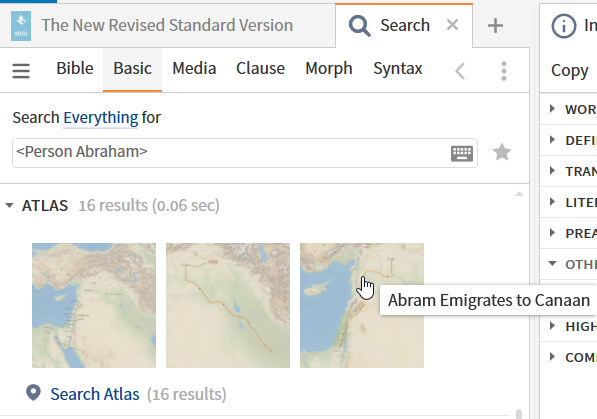Collapse the OTHE section in sidebar
Viewport: 597px width, 419px height.
552,264
